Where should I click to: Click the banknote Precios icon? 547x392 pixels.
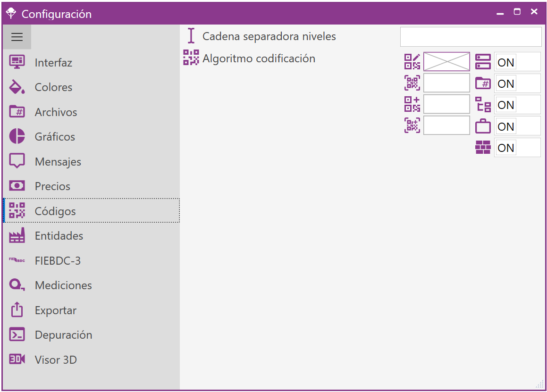pos(17,186)
